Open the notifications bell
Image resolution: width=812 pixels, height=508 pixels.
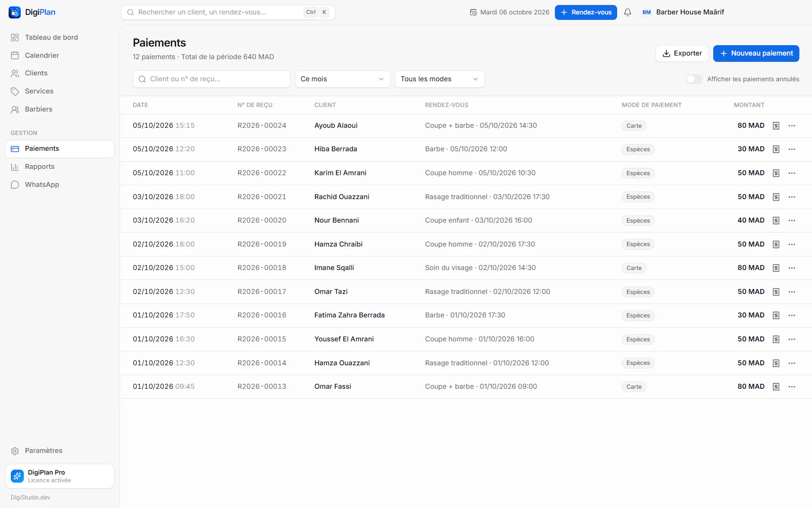click(627, 12)
